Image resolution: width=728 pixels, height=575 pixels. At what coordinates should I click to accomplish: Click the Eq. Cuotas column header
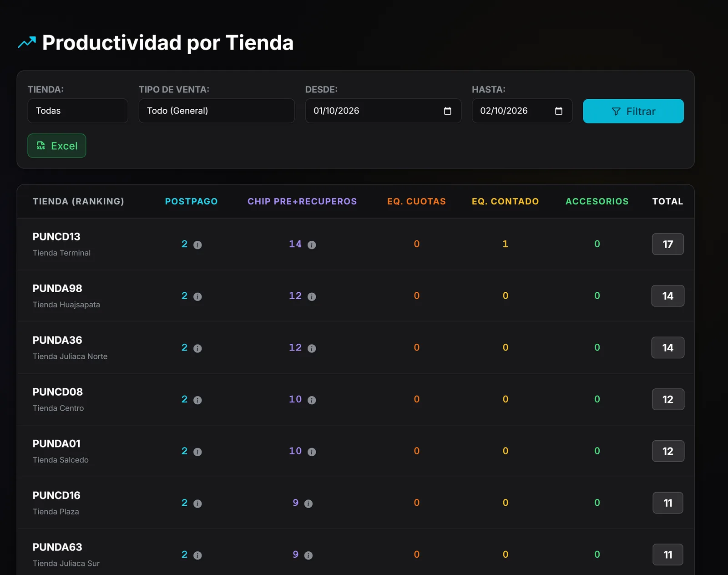click(x=416, y=201)
